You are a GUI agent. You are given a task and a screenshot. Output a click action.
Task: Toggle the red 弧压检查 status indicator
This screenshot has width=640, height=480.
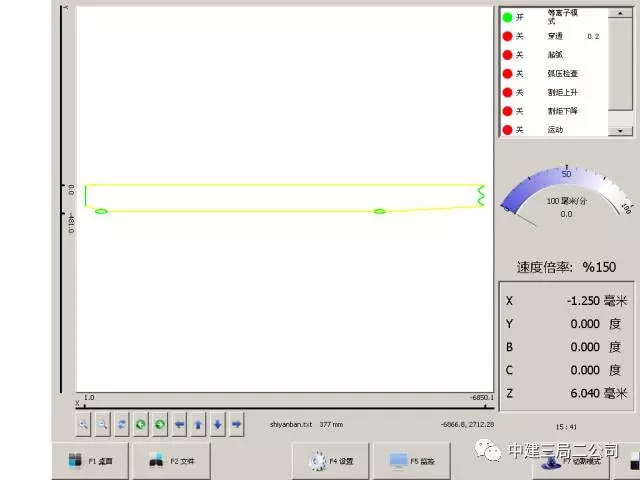click(x=507, y=73)
